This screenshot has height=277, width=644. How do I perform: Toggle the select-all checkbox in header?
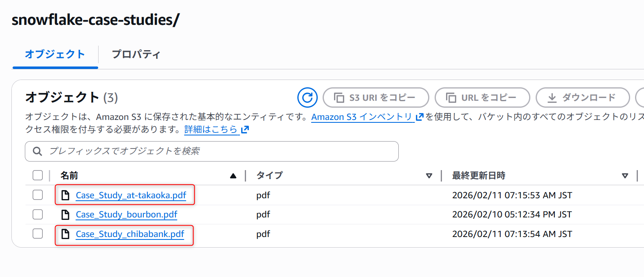38,175
